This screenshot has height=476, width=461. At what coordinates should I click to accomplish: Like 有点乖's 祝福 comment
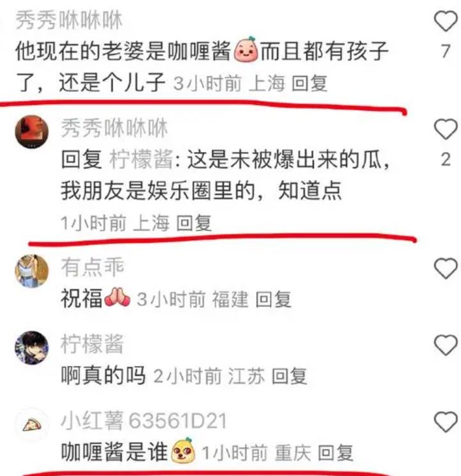(x=446, y=268)
